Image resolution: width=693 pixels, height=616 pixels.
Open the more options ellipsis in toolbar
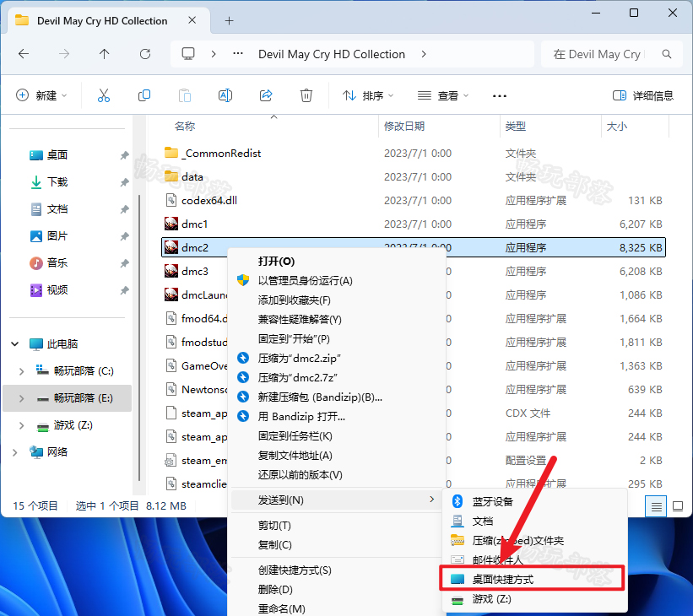point(500,96)
